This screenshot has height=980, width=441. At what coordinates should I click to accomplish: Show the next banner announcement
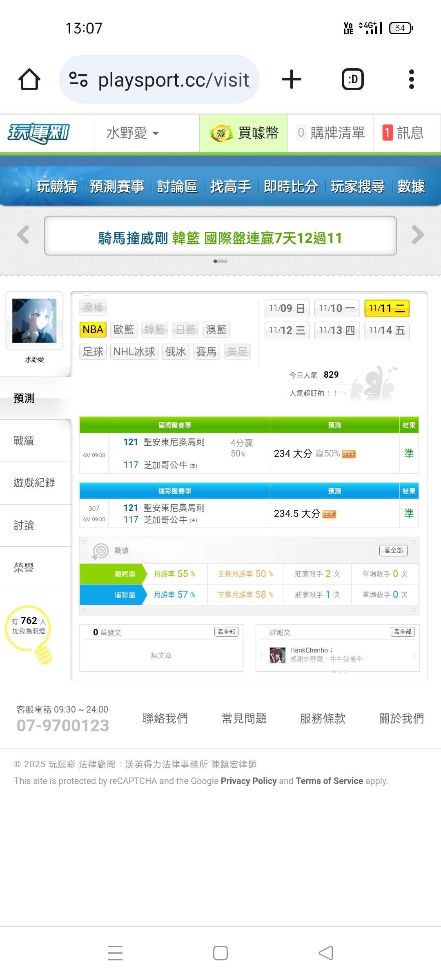point(417,235)
